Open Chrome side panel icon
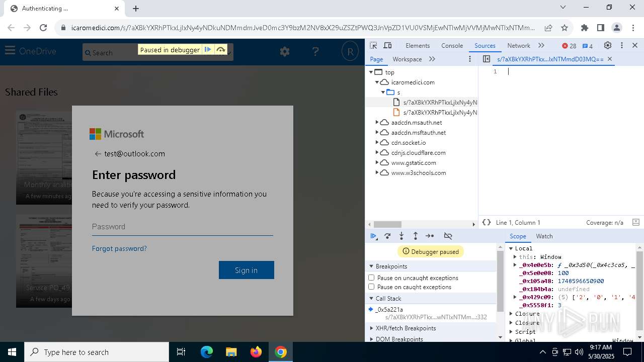 pos(601,28)
